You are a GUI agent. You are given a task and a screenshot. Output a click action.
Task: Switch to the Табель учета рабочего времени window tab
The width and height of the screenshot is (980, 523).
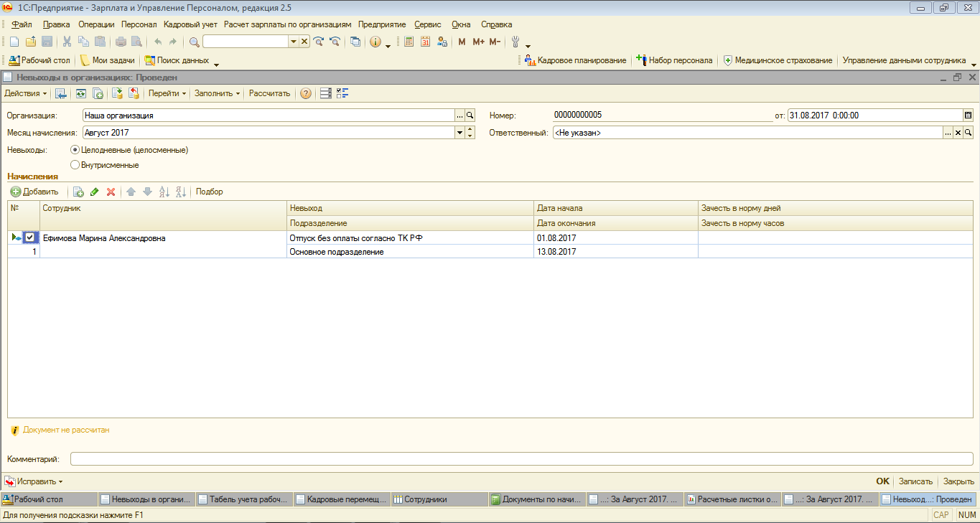coord(244,499)
